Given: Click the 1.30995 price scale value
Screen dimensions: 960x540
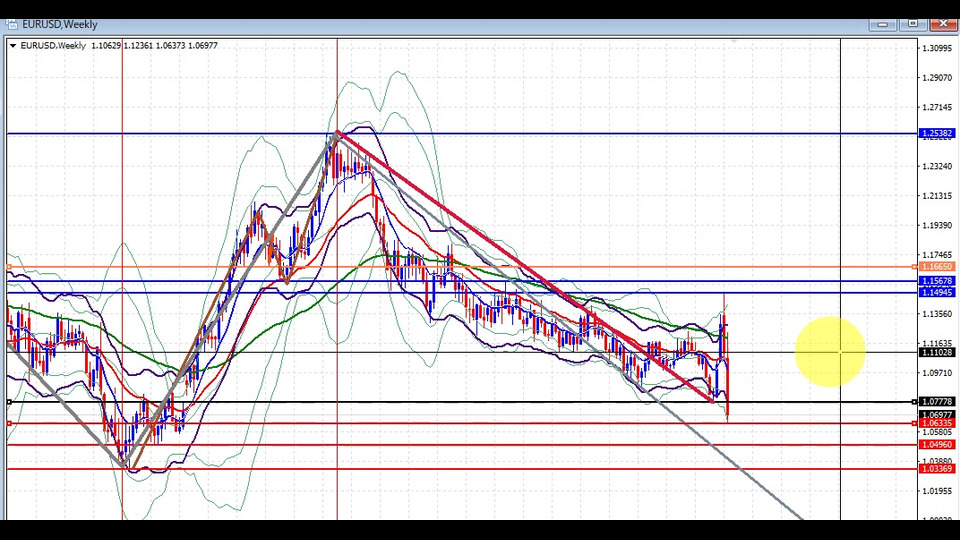Looking at the screenshot, I should [937, 48].
